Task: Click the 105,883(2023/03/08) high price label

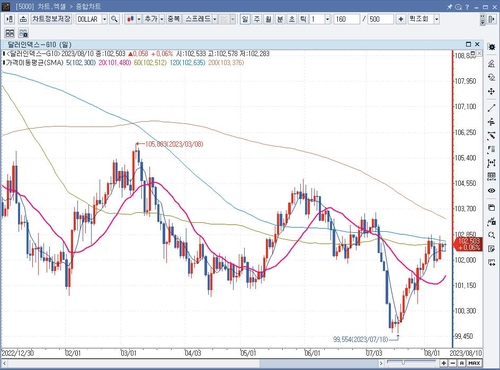Action: click(x=174, y=144)
